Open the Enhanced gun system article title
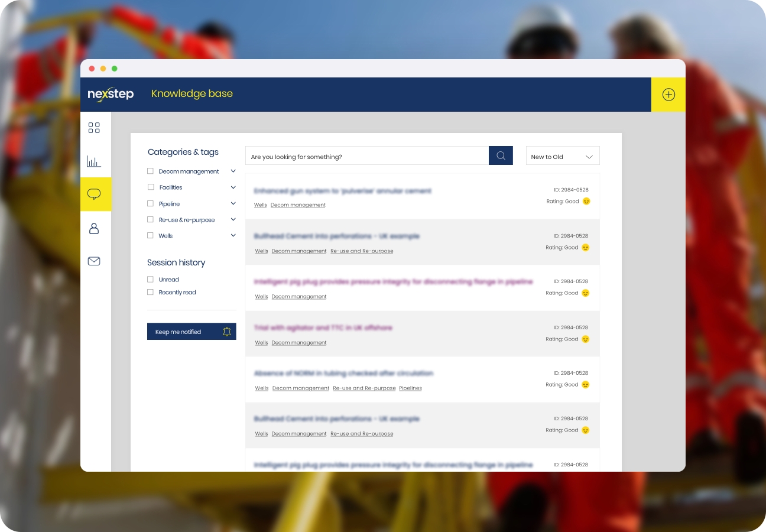The image size is (766, 532). point(342,191)
